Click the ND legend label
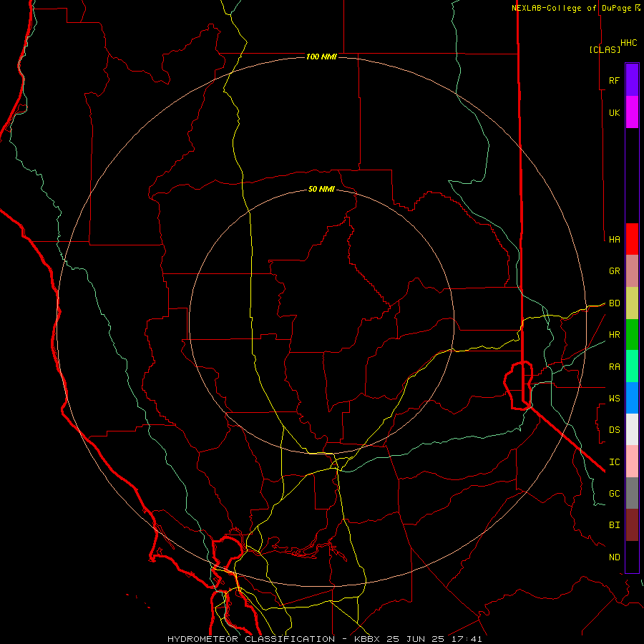The height and width of the screenshot is (644, 644). pyautogui.click(x=614, y=557)
